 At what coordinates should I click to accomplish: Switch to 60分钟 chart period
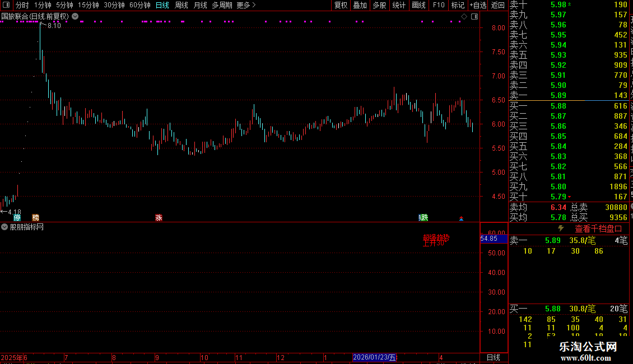(139, 5)
